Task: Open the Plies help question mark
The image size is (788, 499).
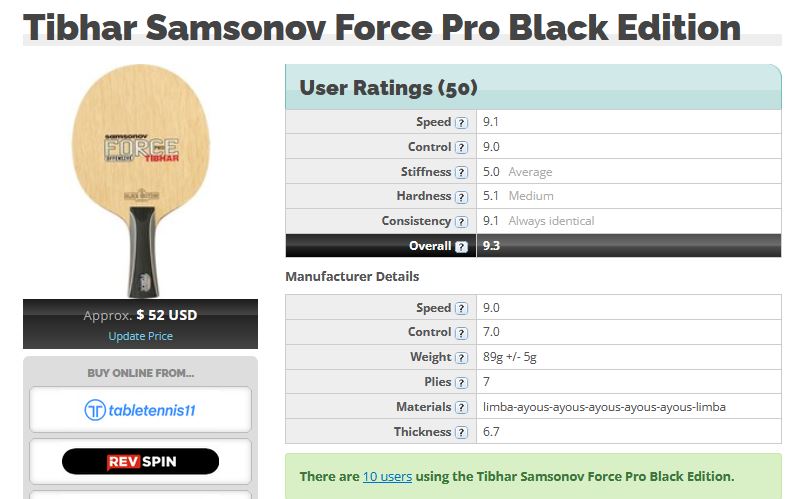Action: 461,382
